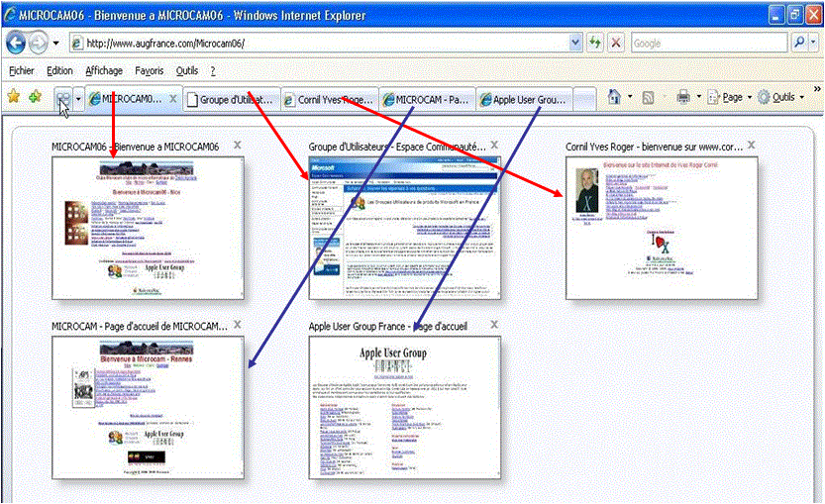The width and height of the screenshot is (825, 504).
Task: Click title 'Apple User Group France - Page d'accueil'
Action: pyautogui.click(x=388, y=327)
